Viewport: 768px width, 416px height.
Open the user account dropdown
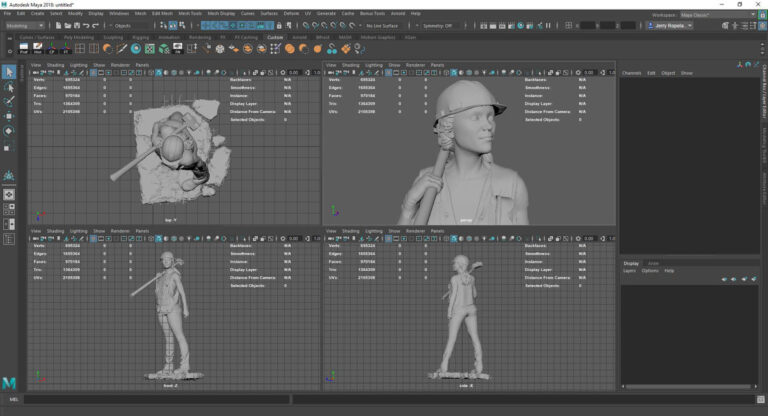(x=671, y=25)
